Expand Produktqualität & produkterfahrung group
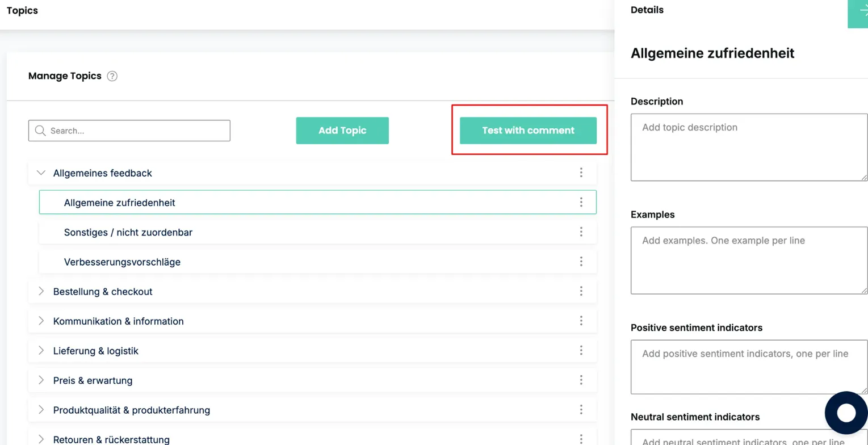 pyautogui.click(x=41, y=409)
